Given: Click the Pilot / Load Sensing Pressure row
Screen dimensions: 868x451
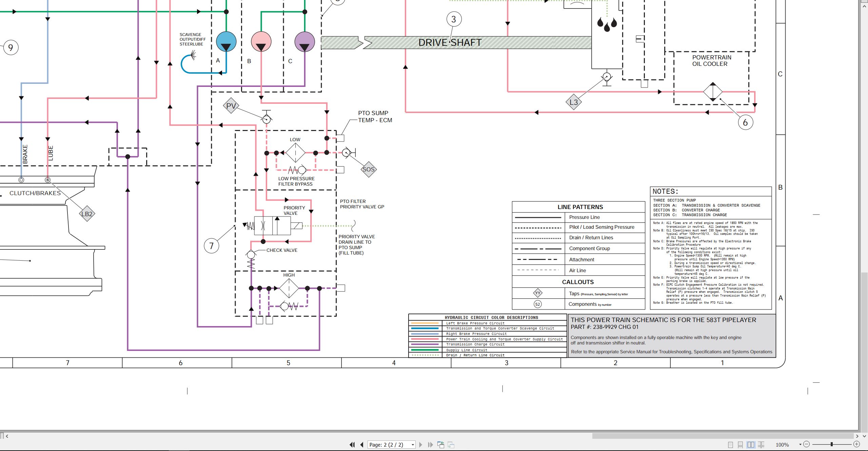Looking at the screenshot, I should point(578,227).
